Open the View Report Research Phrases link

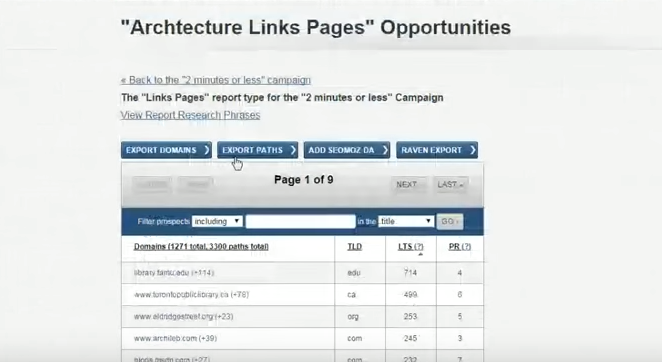(x=190, y=115)
